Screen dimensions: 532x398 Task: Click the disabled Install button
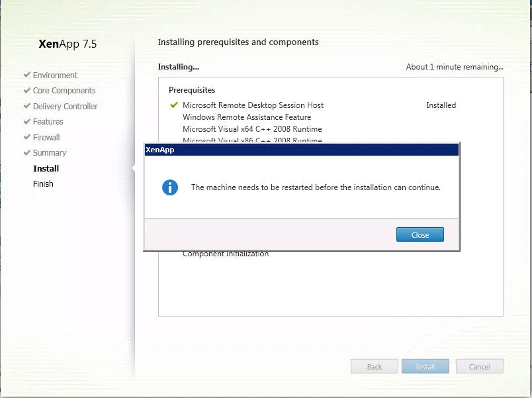point(425,366)
